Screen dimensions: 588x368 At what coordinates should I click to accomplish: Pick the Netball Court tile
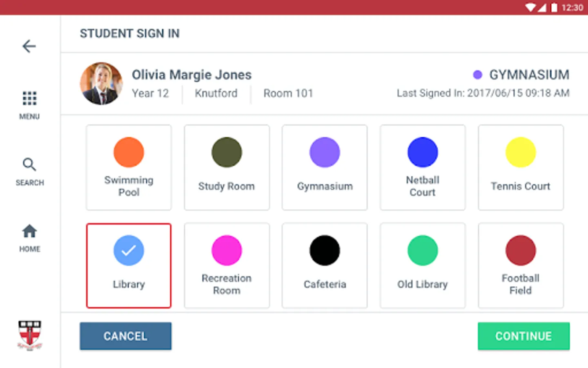pos(423,167)
